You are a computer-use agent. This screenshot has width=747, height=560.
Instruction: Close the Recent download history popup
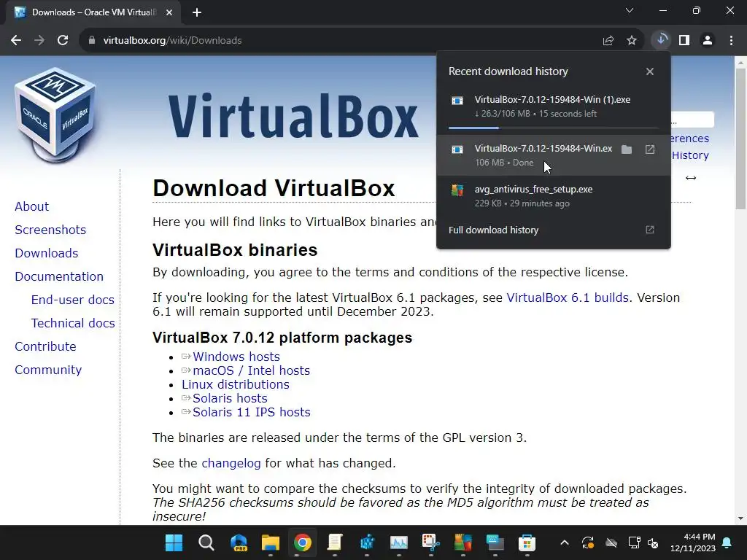click(x=650, y=71)
